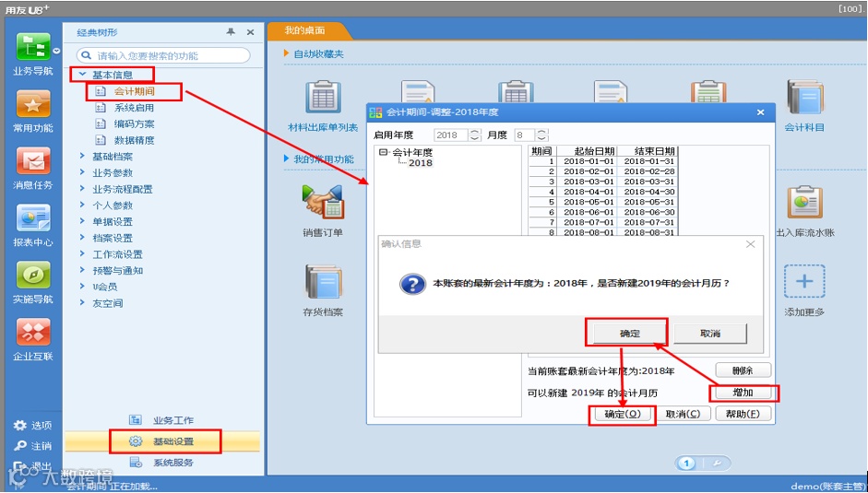Image resolution: width=868 pixels, height=493 pixels.
Task: Open 业务导航 sidebar icon
Action: click(x=33, y=47)
